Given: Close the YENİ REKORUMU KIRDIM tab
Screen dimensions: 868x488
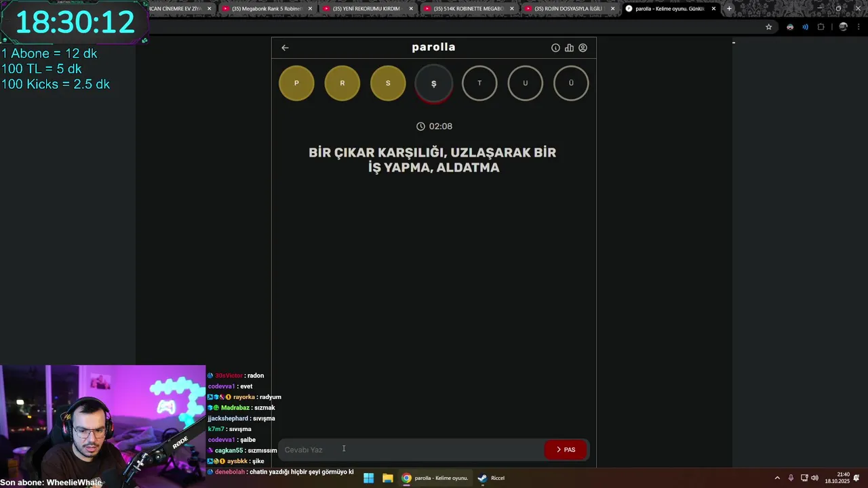Looking at the screenshot, I should pyautogui.click(x=411, y=9).
